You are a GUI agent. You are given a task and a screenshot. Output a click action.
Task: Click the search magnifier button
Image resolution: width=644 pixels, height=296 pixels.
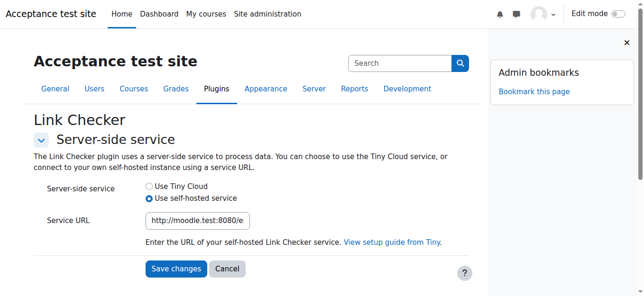coord(460,63)
